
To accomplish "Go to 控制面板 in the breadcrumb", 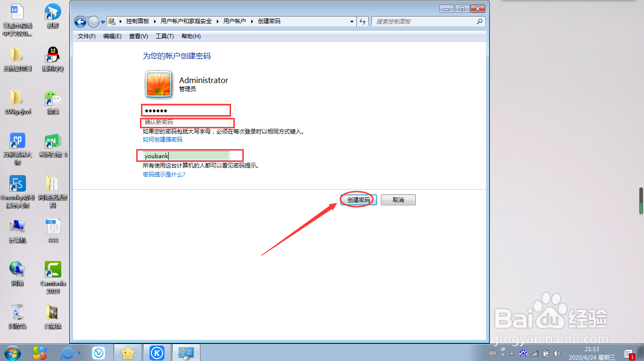I will (137, 21).
